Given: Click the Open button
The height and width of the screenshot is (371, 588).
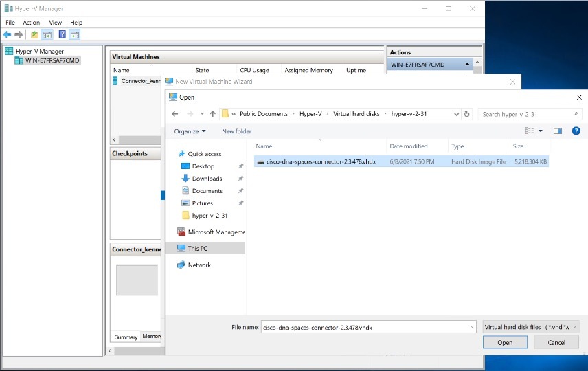Looking at the screenshot, I should click(505, 342).
